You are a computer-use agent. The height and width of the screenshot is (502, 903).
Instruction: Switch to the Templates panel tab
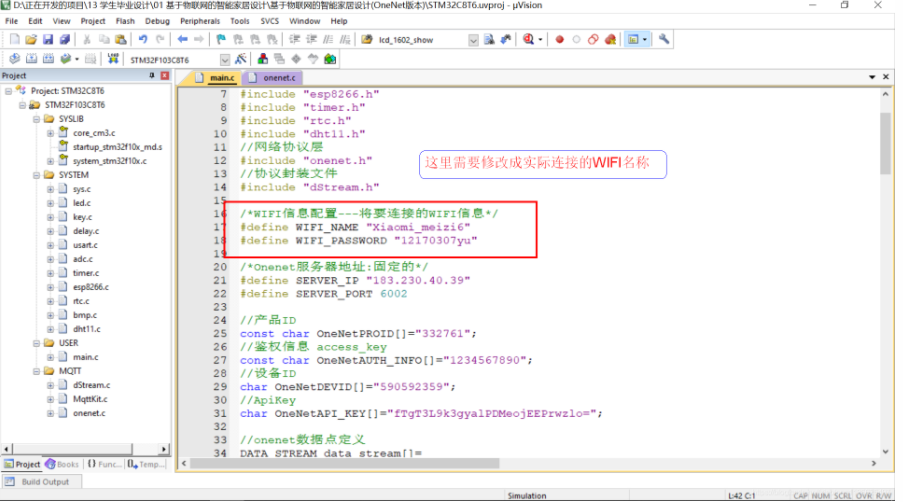tap(146, 465)
